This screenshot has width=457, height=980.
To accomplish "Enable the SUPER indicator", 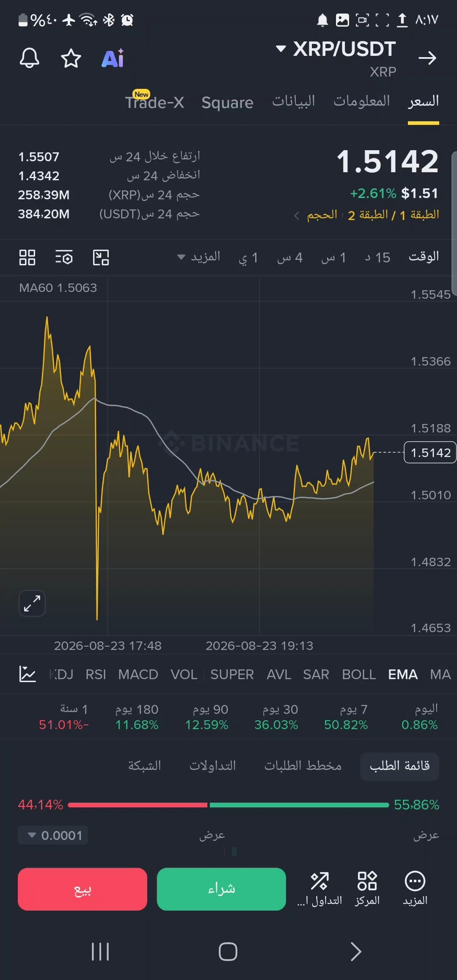I will click(232, 674).
